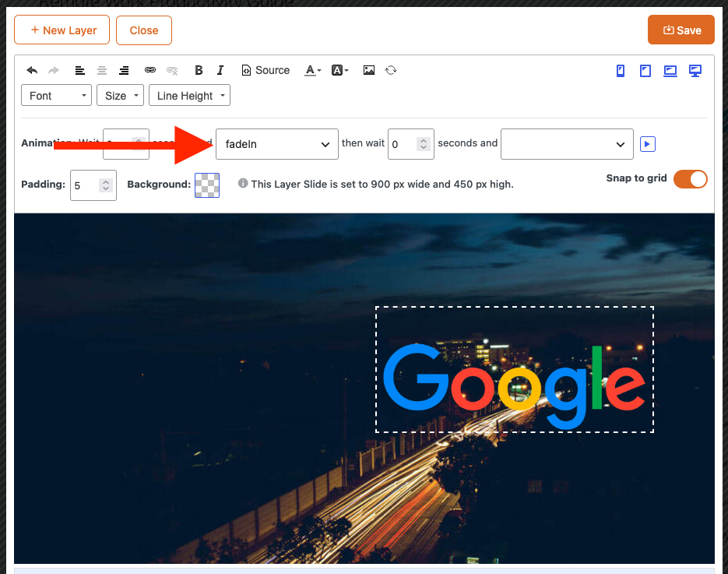Toggle bold formatting
The height and width of the screenshot is (574, 728).
point(199,70)
